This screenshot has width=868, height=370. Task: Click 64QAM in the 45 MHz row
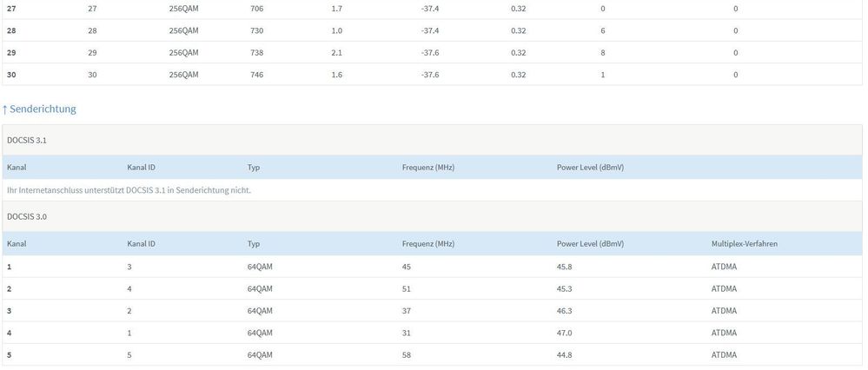coord(260,267)
